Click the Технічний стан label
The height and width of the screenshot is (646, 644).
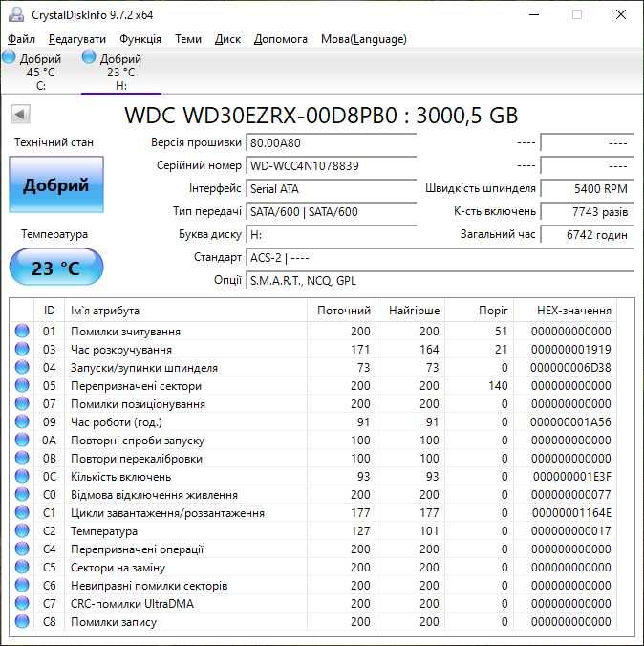(54, 142)
